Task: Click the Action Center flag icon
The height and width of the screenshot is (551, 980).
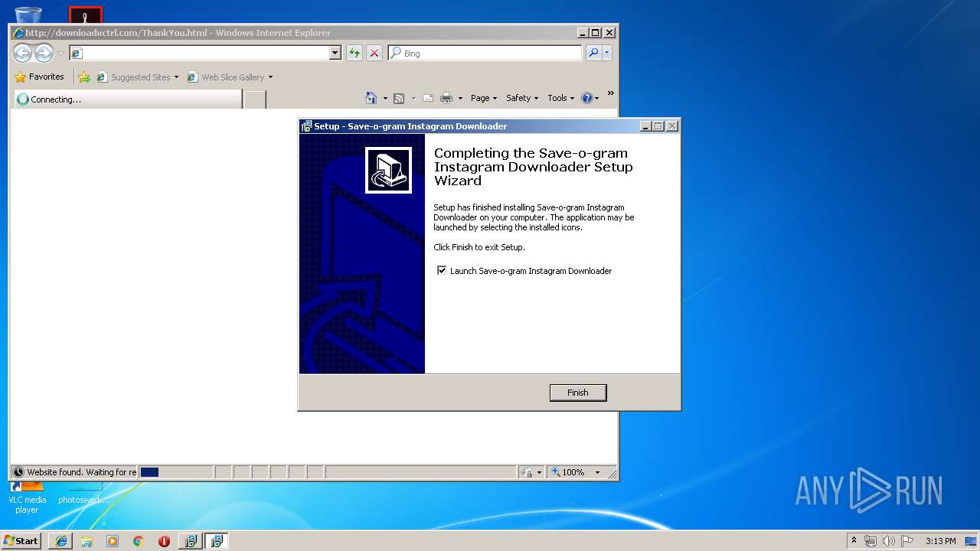Action: (x=907, y=541)
